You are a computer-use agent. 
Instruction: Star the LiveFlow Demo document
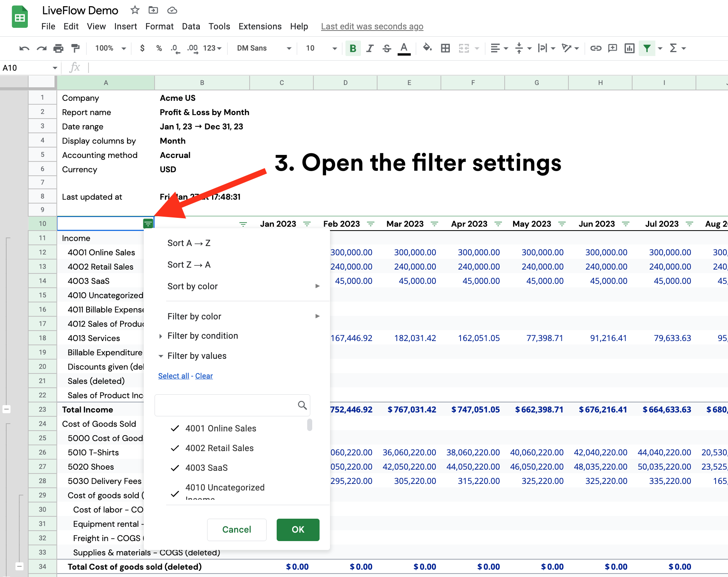point(135,10)
